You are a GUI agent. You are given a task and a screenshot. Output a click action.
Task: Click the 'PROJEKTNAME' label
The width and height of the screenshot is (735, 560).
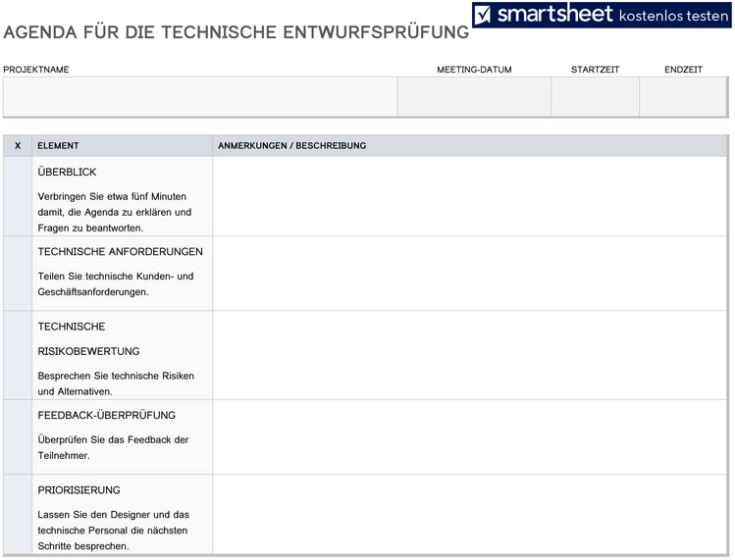coord(36,70)
